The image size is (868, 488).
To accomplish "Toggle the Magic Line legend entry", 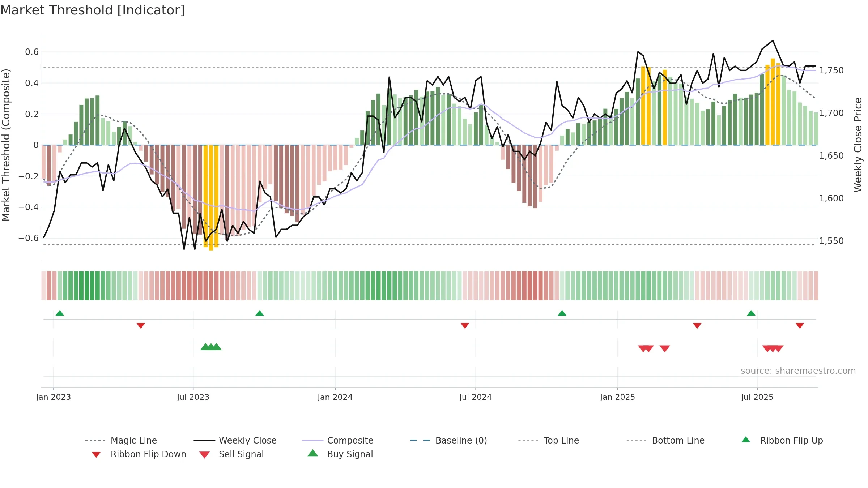I will (121, 440).
